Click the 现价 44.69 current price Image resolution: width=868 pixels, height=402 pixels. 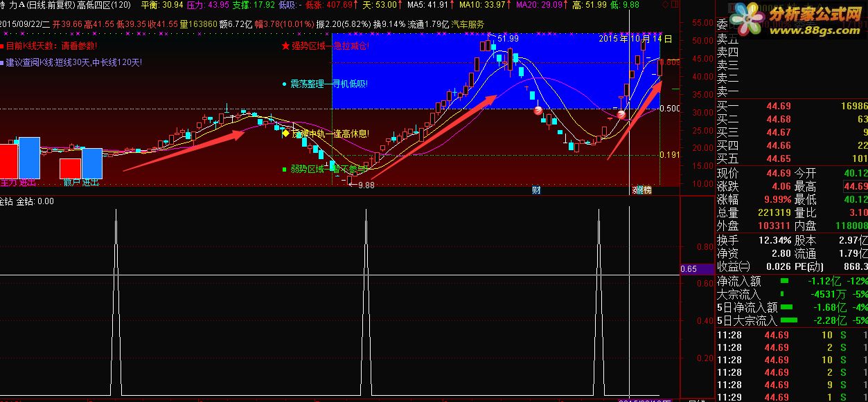[777, 173]
